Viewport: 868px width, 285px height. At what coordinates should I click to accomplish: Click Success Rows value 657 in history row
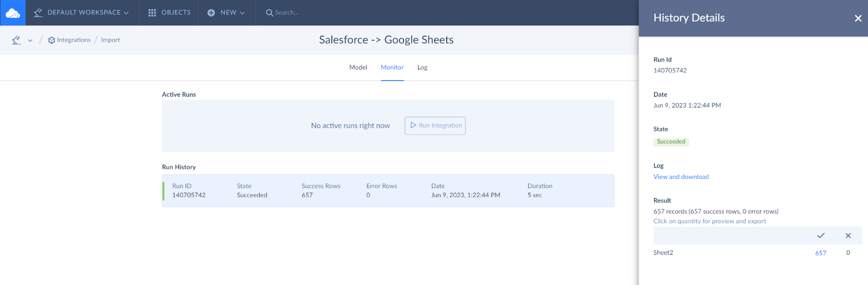pyautogui.click(x=307, y=195)
